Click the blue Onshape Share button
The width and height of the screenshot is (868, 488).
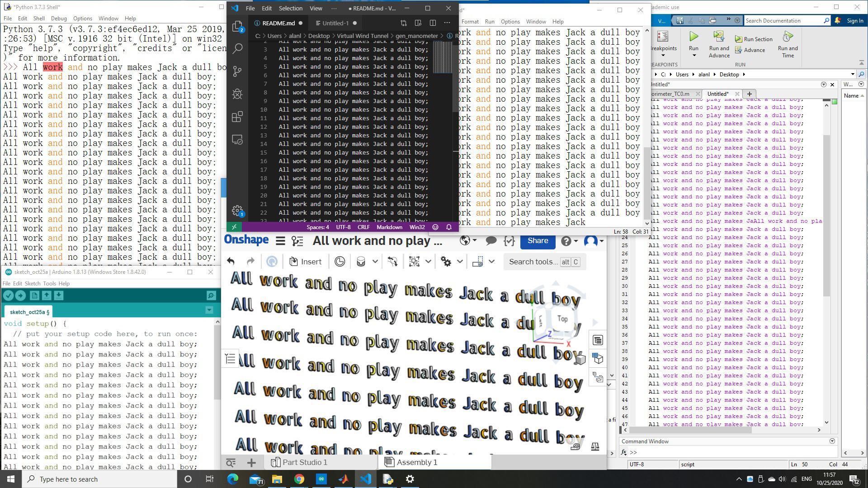coord(538,241)
